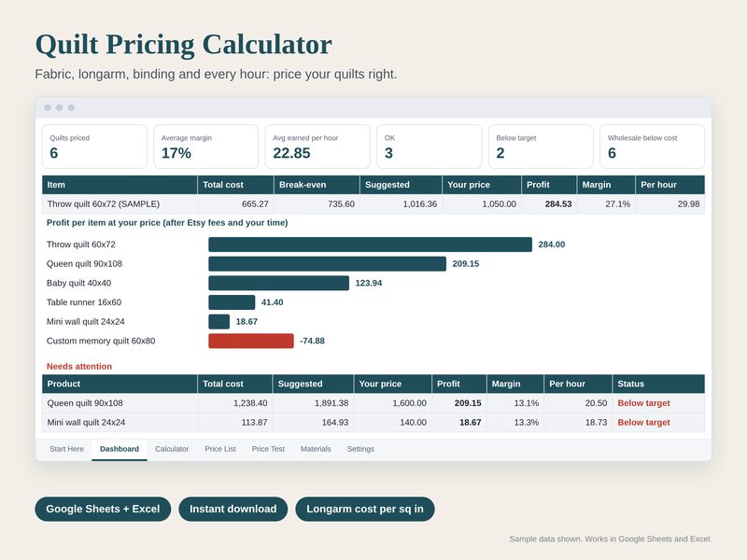Click the Needs attention heading
This screenshot has height=560, width=747.
[x=79, y=366]
